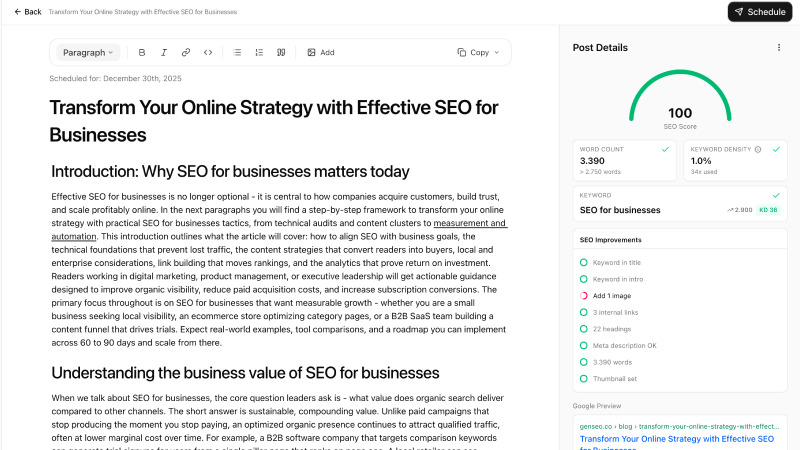
Task: Click the SEO Score gauge
Action: pyautogui.click(x=680, y=100)
